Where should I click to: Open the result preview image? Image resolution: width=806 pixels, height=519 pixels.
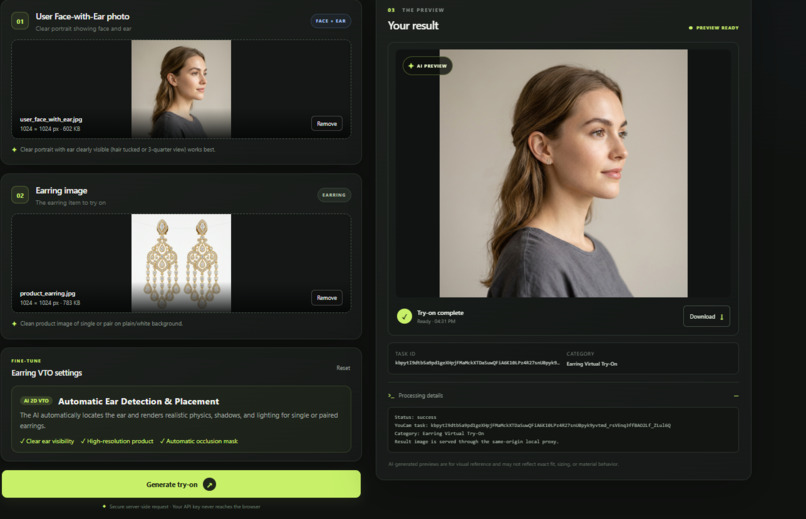click(563, 173)
